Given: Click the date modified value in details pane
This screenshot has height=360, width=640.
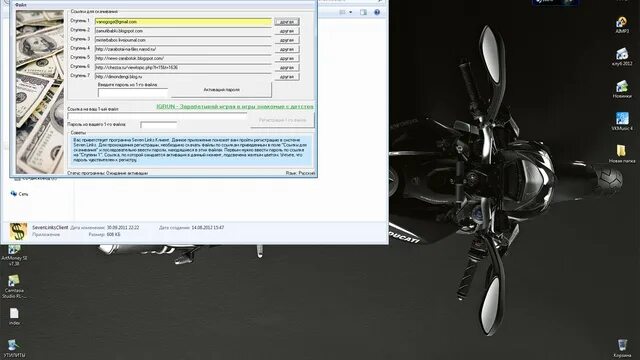Looking at the screenshot, I should point(123,227).
